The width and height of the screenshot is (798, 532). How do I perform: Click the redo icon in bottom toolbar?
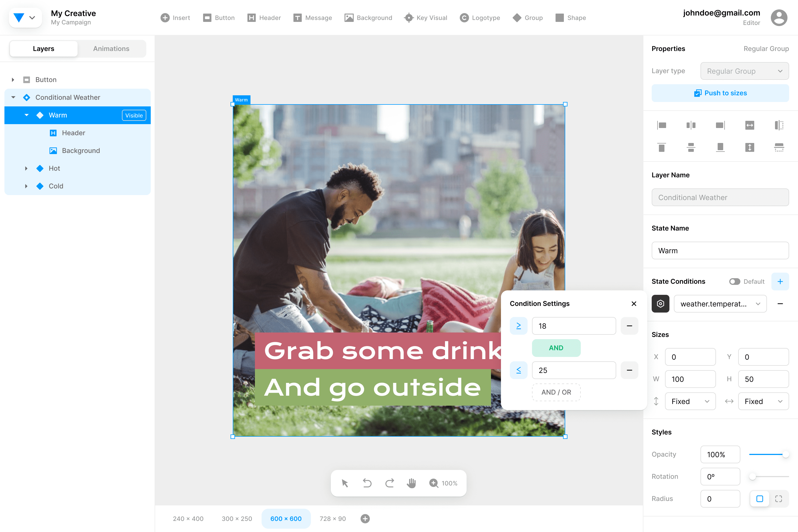390,483
